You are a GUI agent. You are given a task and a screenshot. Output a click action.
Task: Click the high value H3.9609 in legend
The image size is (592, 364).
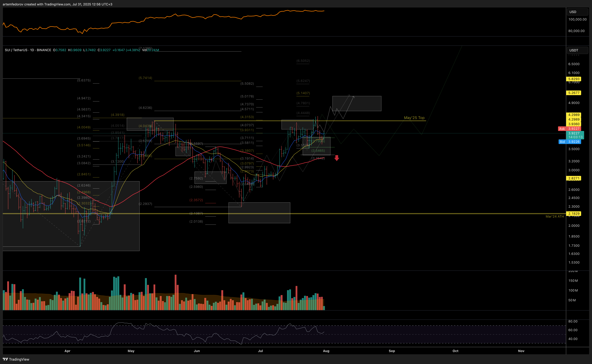point(75,50)
